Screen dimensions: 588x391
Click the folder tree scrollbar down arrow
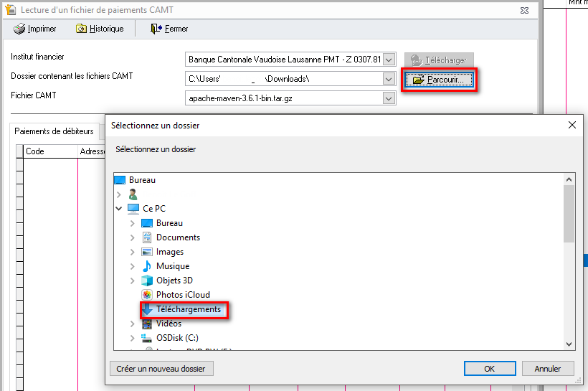click(569, 344)
